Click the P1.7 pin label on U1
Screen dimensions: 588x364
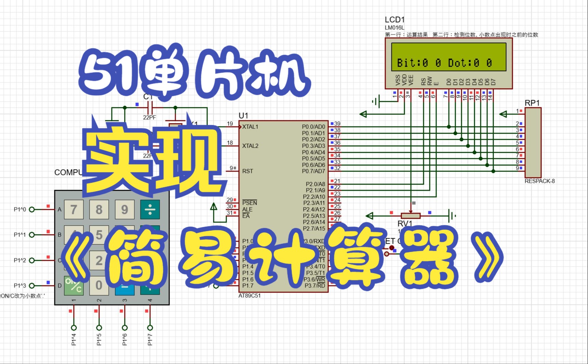click(248, 286)
